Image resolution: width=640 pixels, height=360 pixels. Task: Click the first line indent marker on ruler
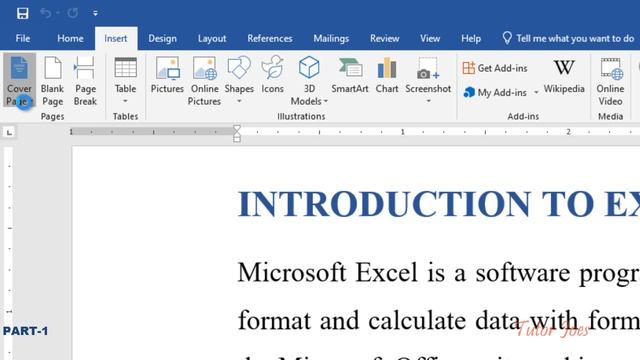(x=237, y=129)
